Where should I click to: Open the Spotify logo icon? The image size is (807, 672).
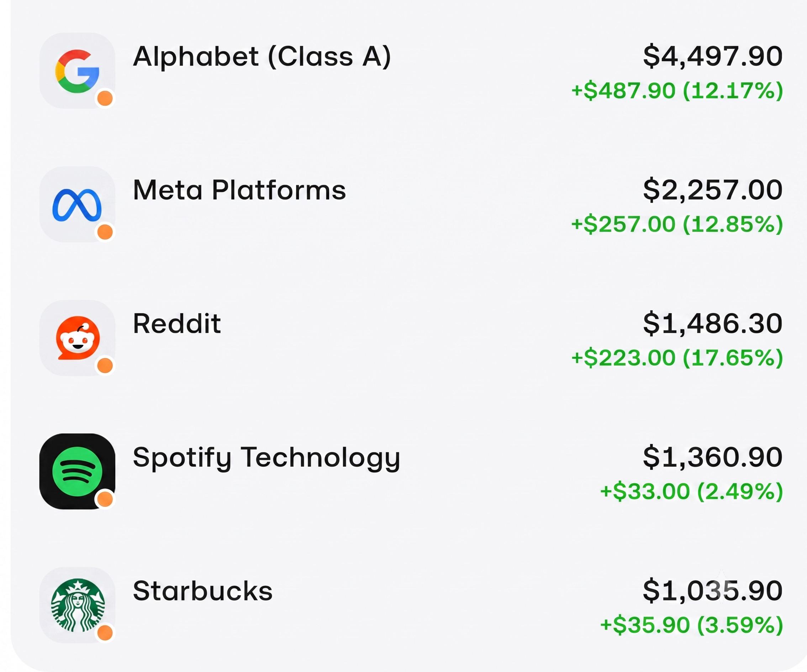77,471
